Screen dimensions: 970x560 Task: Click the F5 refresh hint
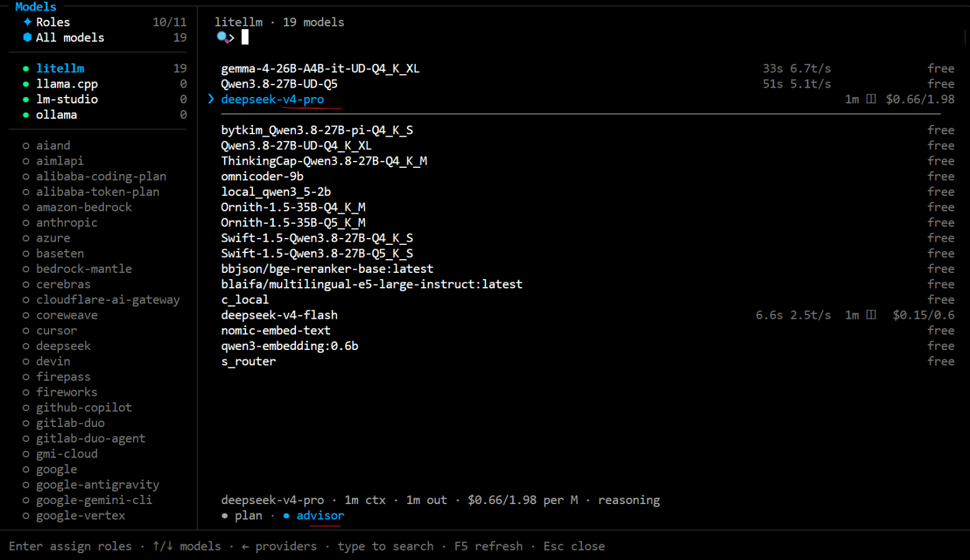pos(489,546)
